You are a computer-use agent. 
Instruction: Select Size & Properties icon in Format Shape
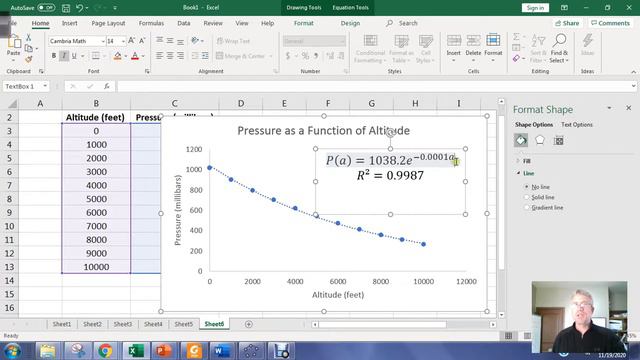click(558, 140)
